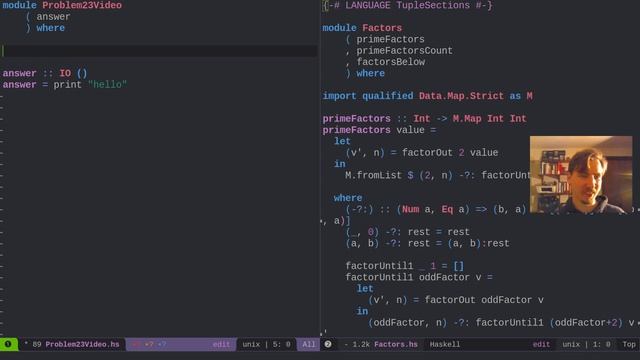Click window number 1 indicator in modeline
Image resolution: width=640 pixels, height=360 pixels.
[8, 344]
